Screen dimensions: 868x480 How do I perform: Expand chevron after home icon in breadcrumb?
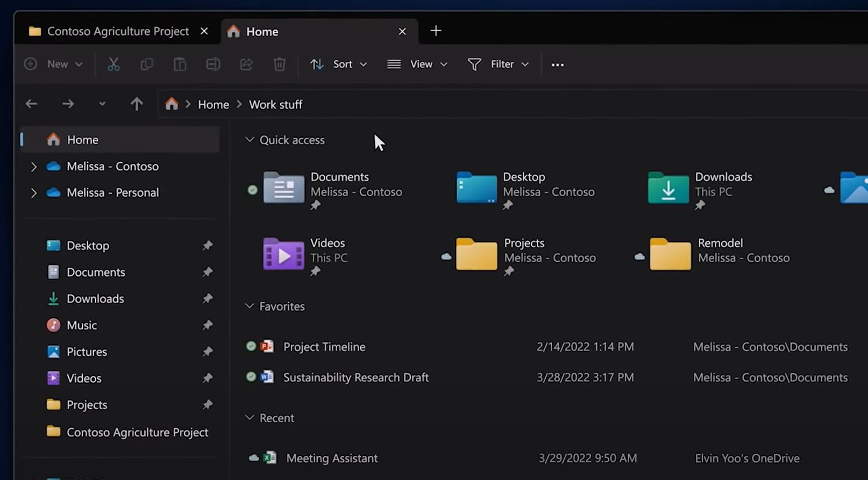(188, 104)
